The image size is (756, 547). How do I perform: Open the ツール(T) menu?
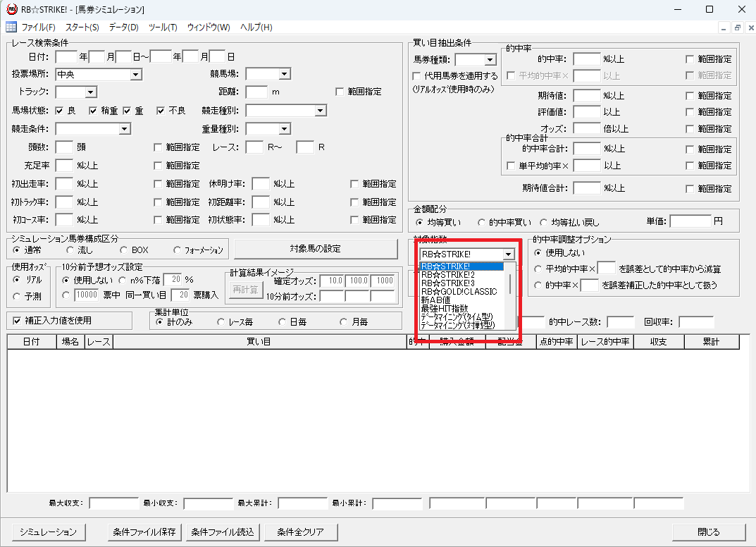pyautogui.click(x=163, y=27)
